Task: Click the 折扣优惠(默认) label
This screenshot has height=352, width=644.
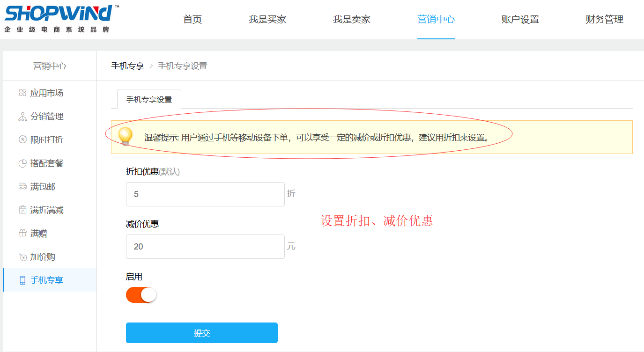Action: pos(153,172)
